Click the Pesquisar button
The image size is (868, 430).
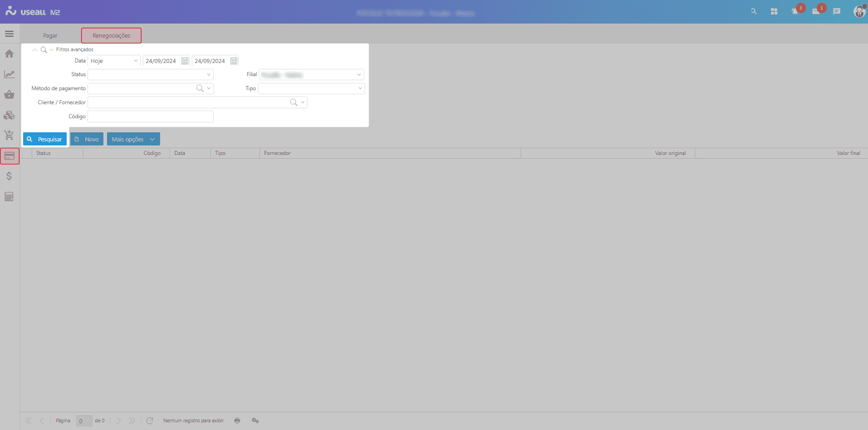point(45,139)
